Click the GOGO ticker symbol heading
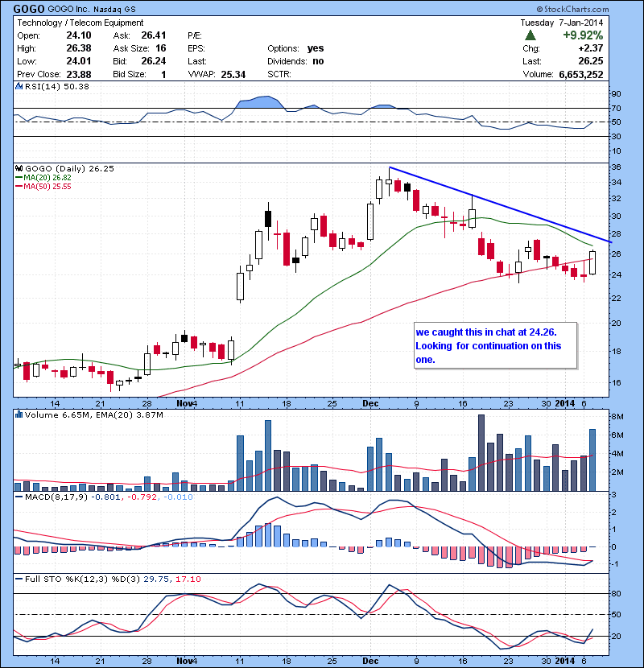The width and height of the screenshot is (644, 668). tap(28, 9)
